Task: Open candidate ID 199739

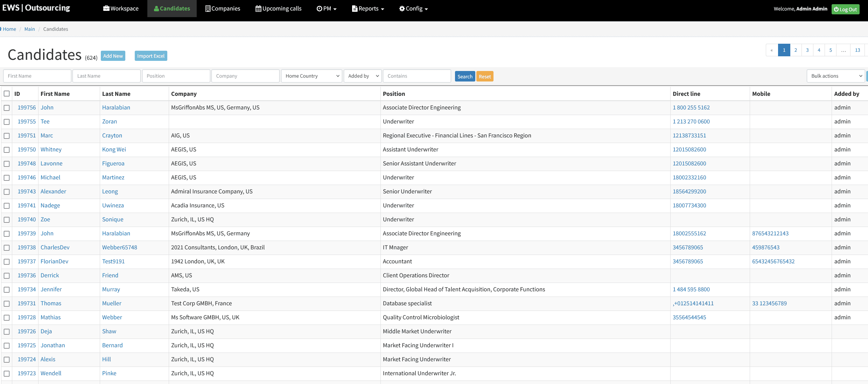Action: tap(27, 233)
